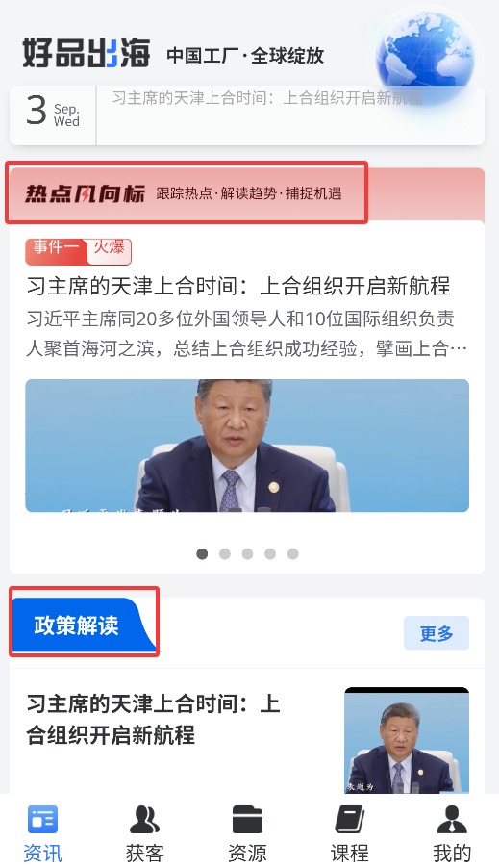Expand 政策解读 list via 更多 button
499x868 pixels.
point(436,633)
